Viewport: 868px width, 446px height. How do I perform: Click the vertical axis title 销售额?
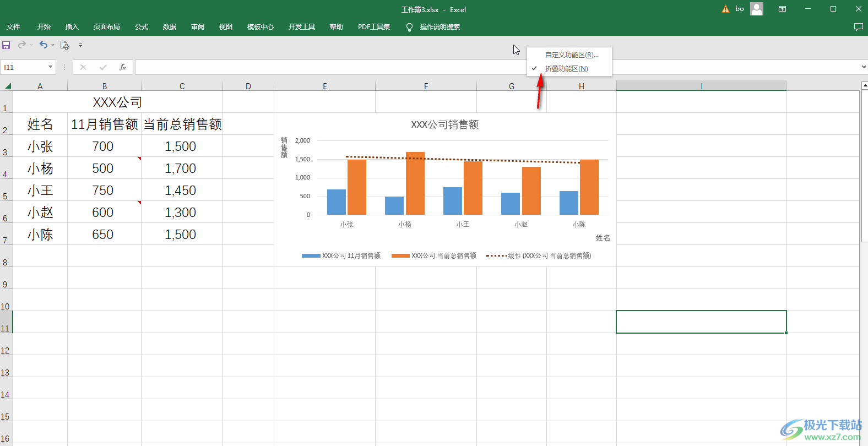(284, 148)
